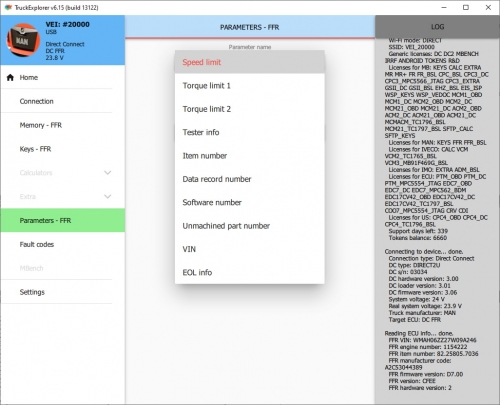Expand the Extra section chevron
Screen dimensions: 500x405
pyautogui.click(x=107, y=197)
